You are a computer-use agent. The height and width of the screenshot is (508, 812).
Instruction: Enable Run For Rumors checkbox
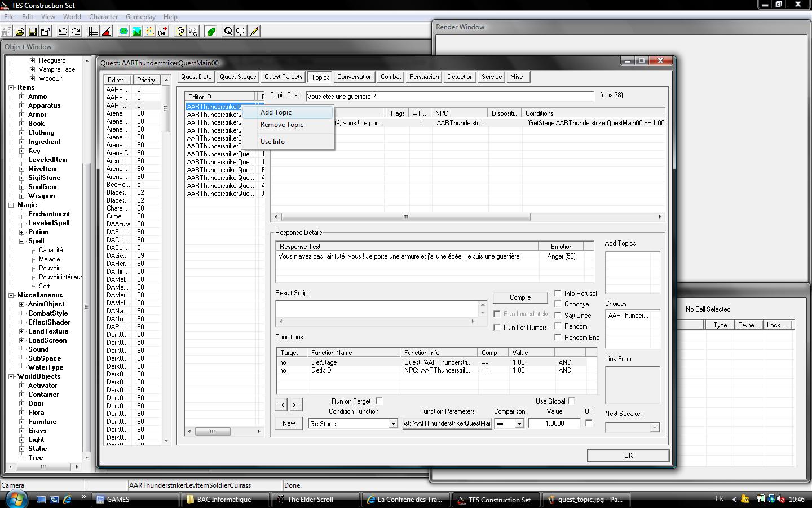[x=497, y=327]
